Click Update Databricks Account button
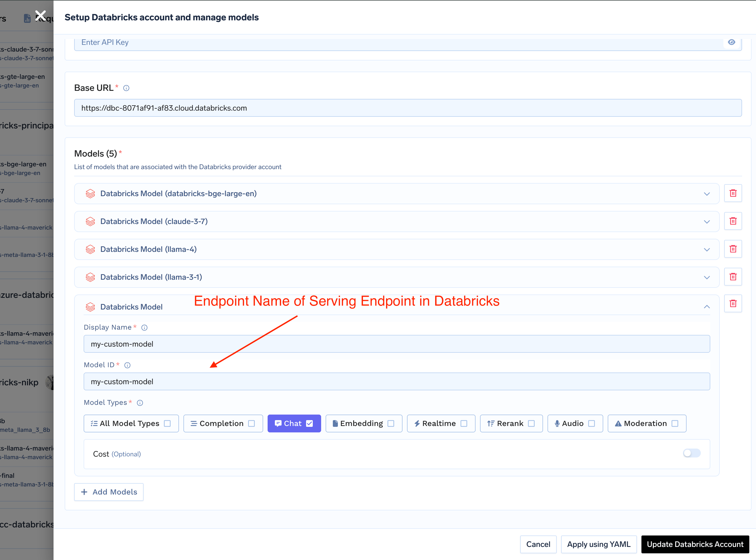Viewport: 756px width, 560px height. (695, 544)
